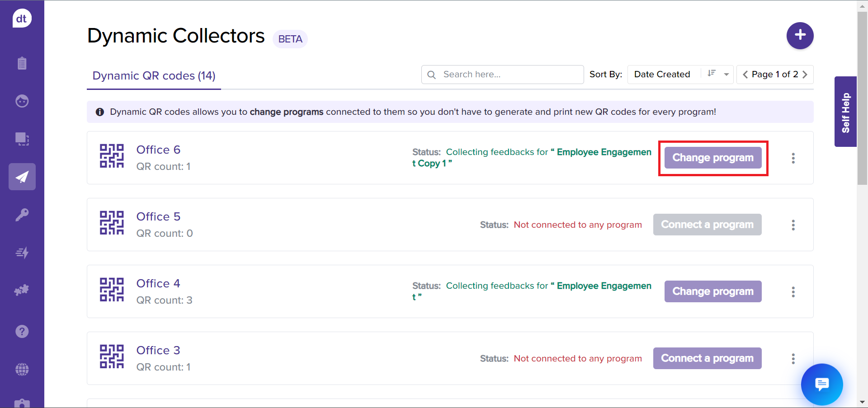Open the face icon in sidebar
Image resolution: width=868 pixels, height=408 pixels.
pyautogui.click(x=22, y=101)
